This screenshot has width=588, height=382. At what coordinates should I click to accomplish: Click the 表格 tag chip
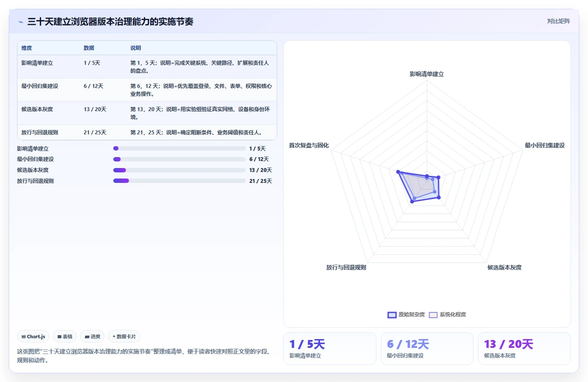coord(65,336)
